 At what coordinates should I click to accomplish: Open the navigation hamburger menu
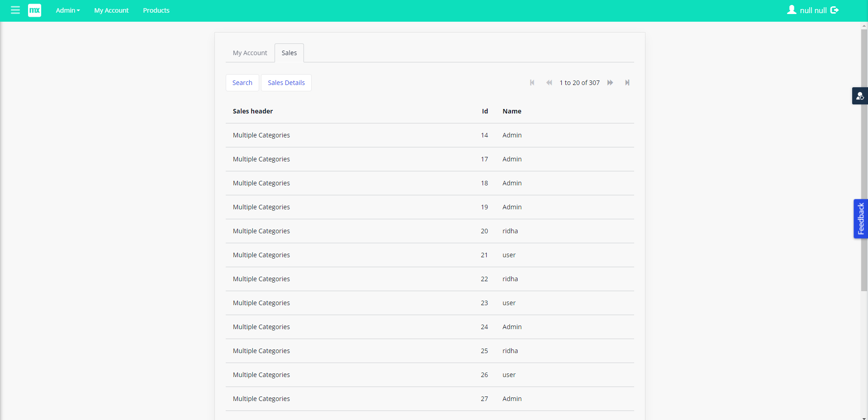point(15,10)
